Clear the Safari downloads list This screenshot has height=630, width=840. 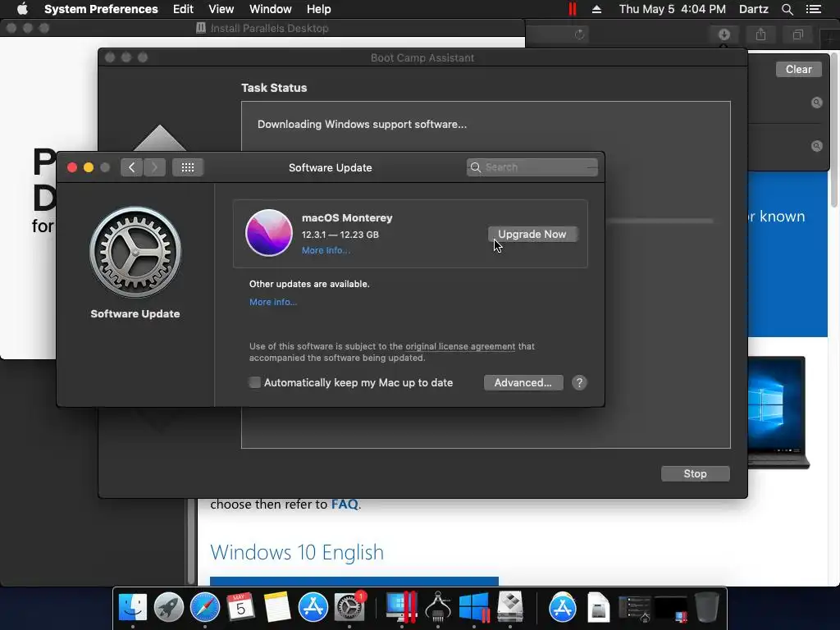coord(798,69)
